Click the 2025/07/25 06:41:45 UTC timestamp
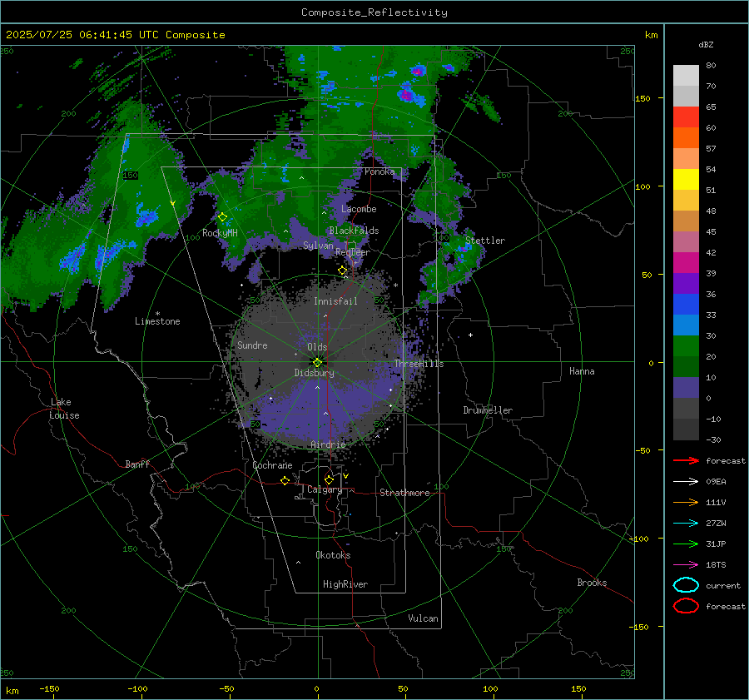The width and height of the screenshot is (749, 700). [x=82, y=34]
